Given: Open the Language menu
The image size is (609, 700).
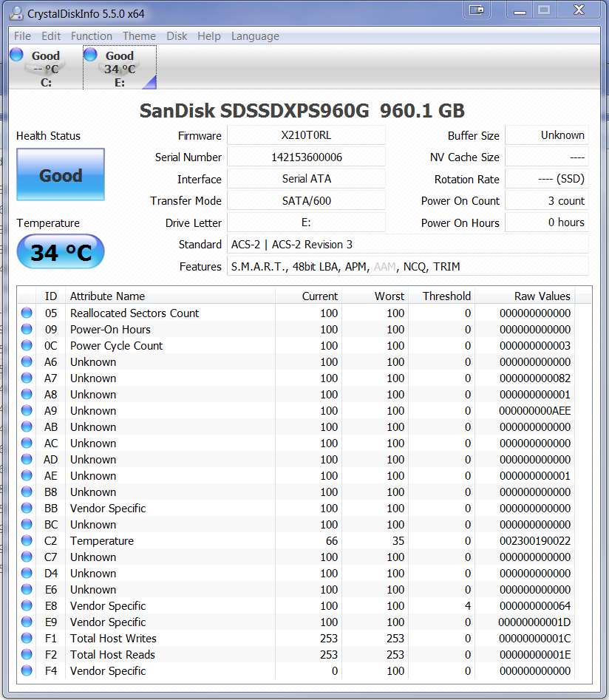Looking at the screenshot, I should [255, 36].
